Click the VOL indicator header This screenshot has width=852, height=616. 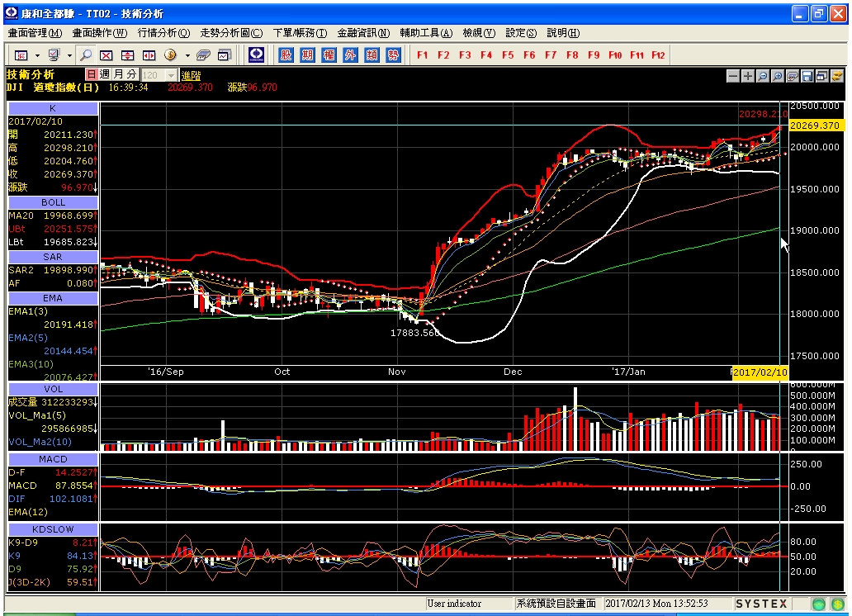point(53,389)
